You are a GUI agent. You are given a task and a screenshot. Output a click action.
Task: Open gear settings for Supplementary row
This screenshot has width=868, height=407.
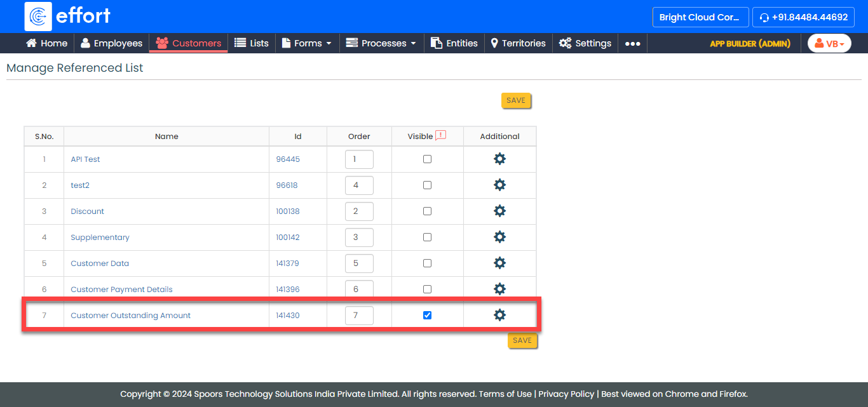click(499, 237)
